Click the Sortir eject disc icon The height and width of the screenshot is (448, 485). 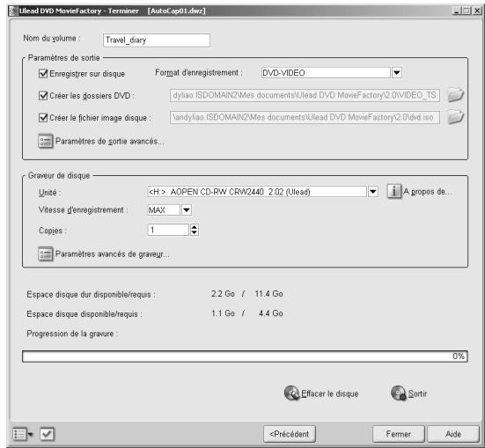coord(399,393)
